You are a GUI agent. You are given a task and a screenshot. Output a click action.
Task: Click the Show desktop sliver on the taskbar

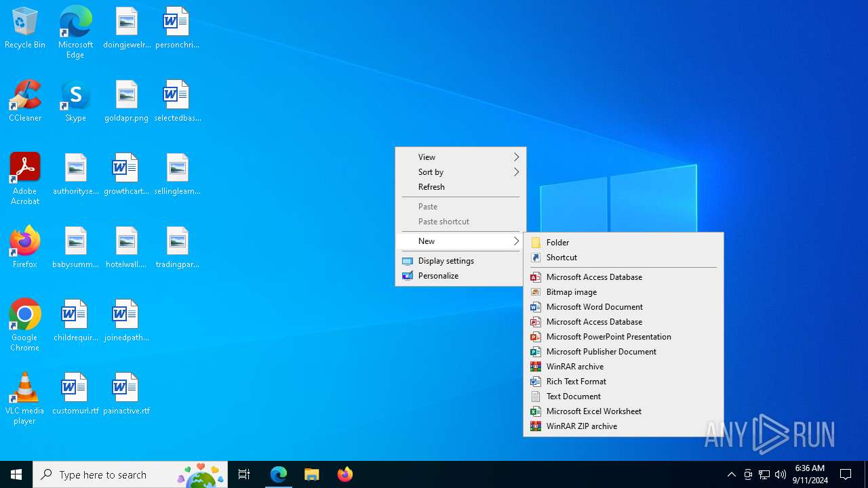coord(866,474)
